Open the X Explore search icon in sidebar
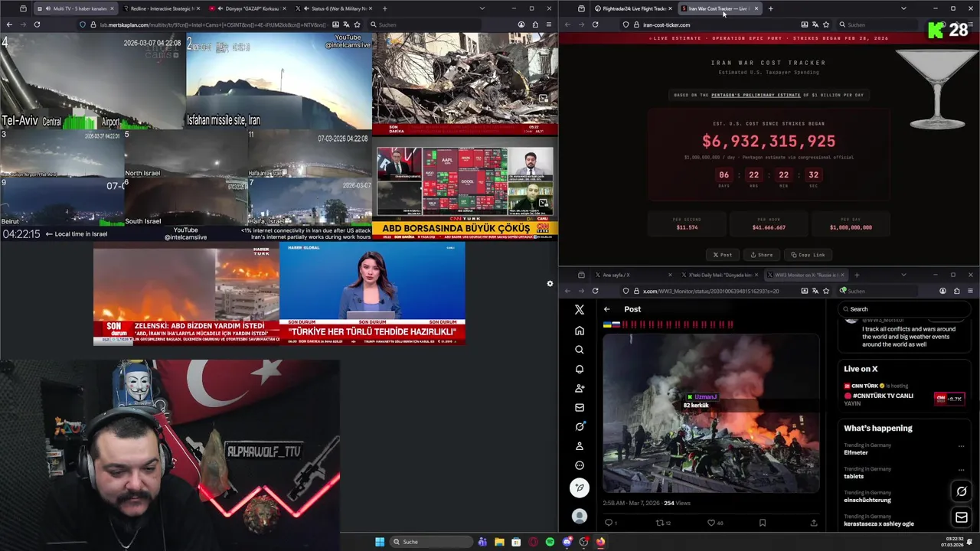The image size is (980, 551). (580, 350)
